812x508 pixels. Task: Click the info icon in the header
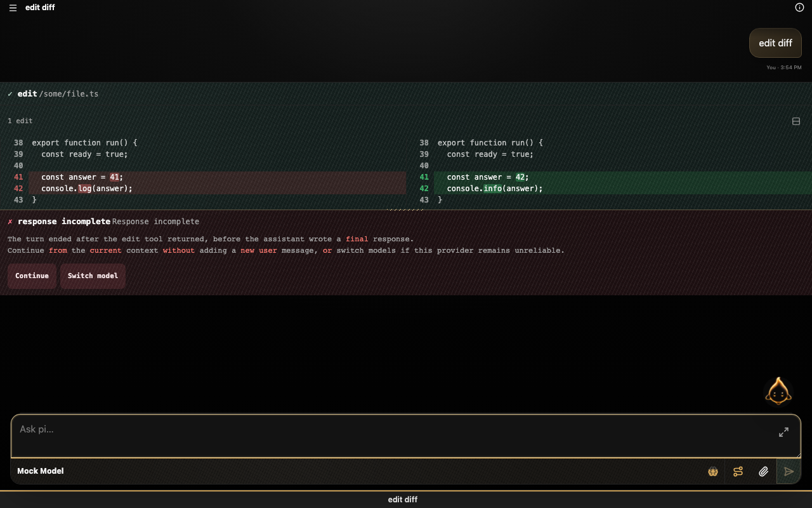point(799,8)
